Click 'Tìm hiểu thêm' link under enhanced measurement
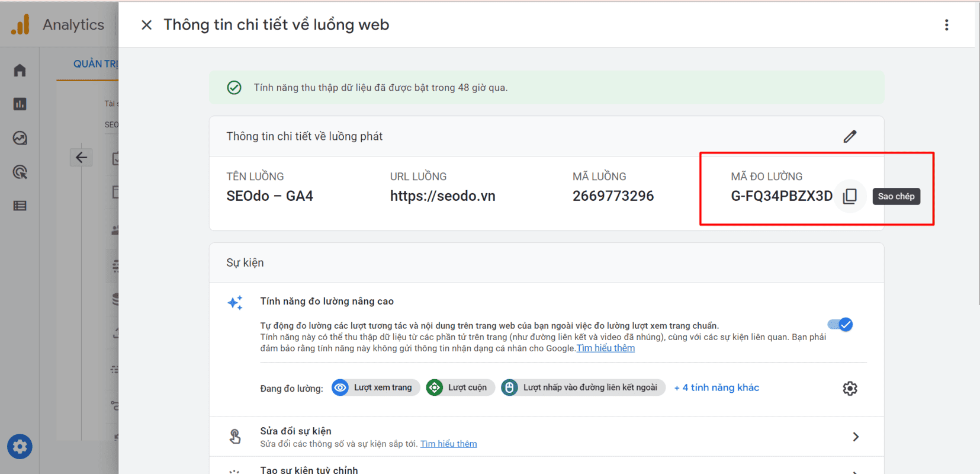Image resolution: width=980 pixels, height=474 pixels. pos(605,348)
